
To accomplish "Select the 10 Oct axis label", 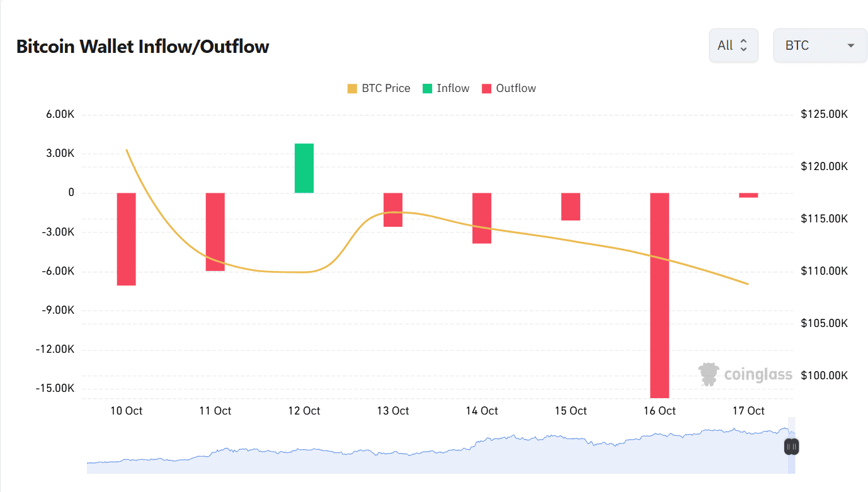I will tap(125, 410).
